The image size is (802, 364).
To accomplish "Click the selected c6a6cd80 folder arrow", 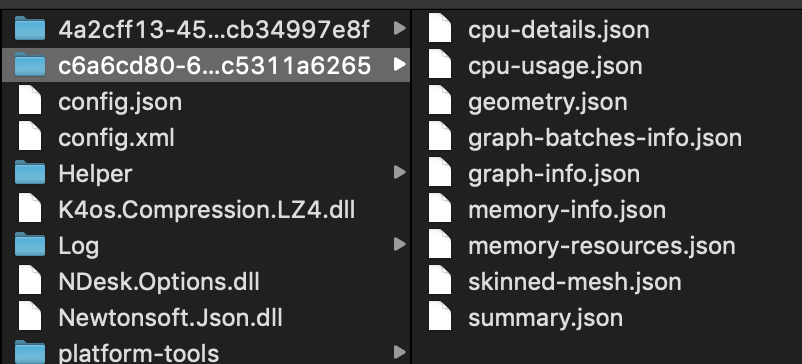I will [x=400, y=64].
